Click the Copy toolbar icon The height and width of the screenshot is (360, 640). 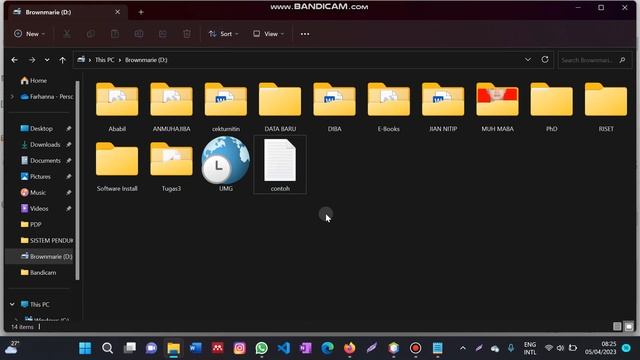click(91, 34)
